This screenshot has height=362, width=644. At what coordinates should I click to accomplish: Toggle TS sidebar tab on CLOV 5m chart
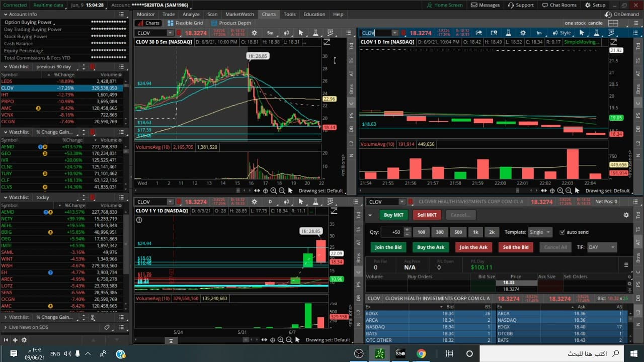pyautogui.click(x=351, y=60)
